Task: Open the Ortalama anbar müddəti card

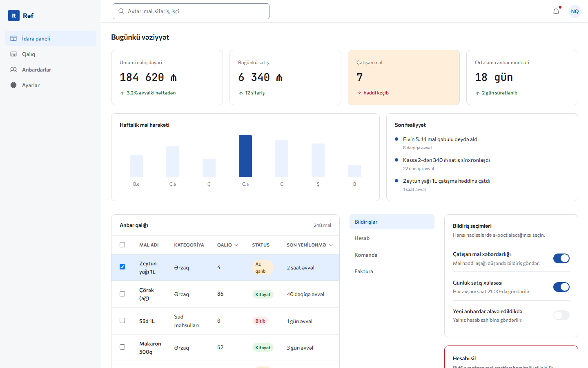Action: (x=522, y=77)
